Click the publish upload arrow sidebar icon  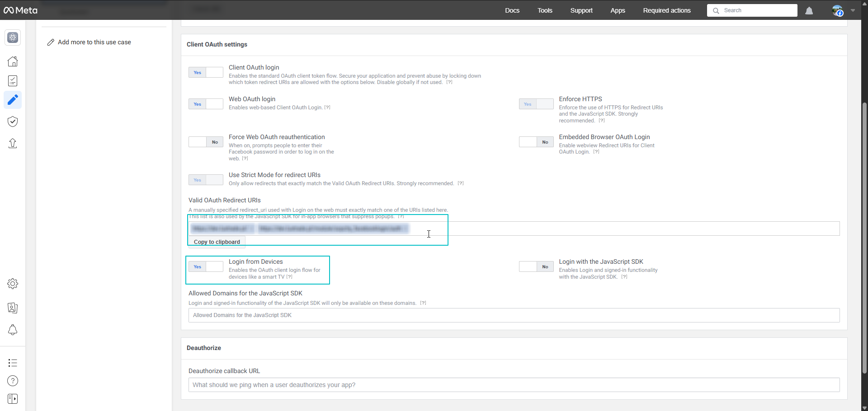pyautogui.click(x=13, y=143)
